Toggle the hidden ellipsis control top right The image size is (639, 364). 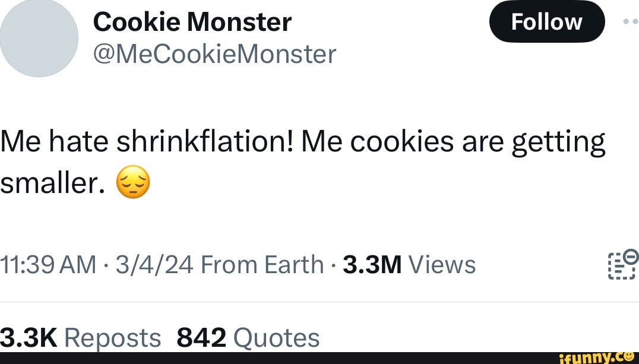(631, 21)
